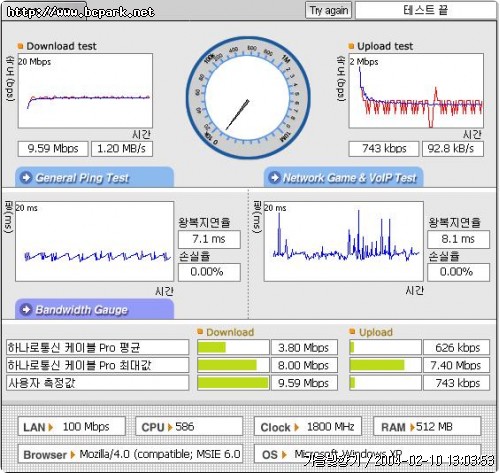Click the orange arrow next to Browser

click(x=73, y=455)
